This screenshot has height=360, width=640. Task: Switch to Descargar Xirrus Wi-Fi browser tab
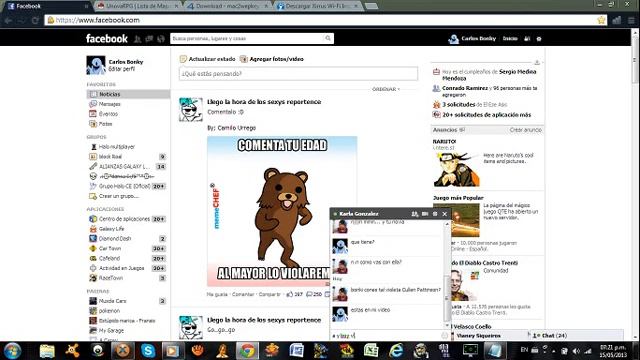pos(317,6)
